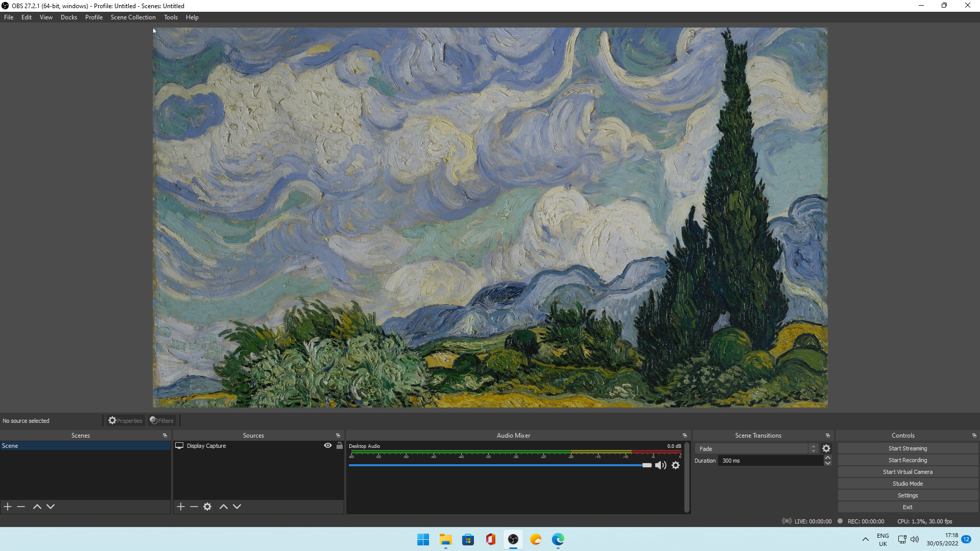Viewport: 980px width, 551px height.
Task: Open Microsoft Store from taskbar
Action: (x=468, y=540)
